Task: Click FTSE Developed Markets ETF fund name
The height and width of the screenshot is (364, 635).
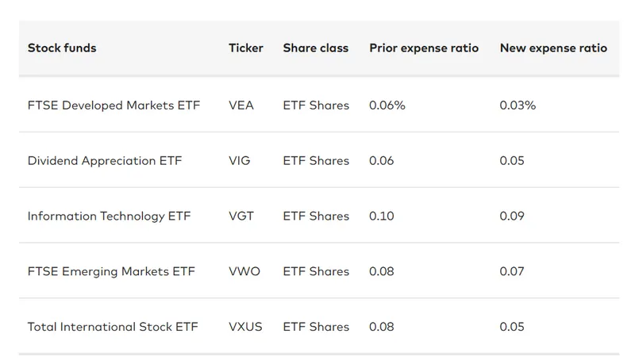Action: pyautogui.click(x=114, y=105)
